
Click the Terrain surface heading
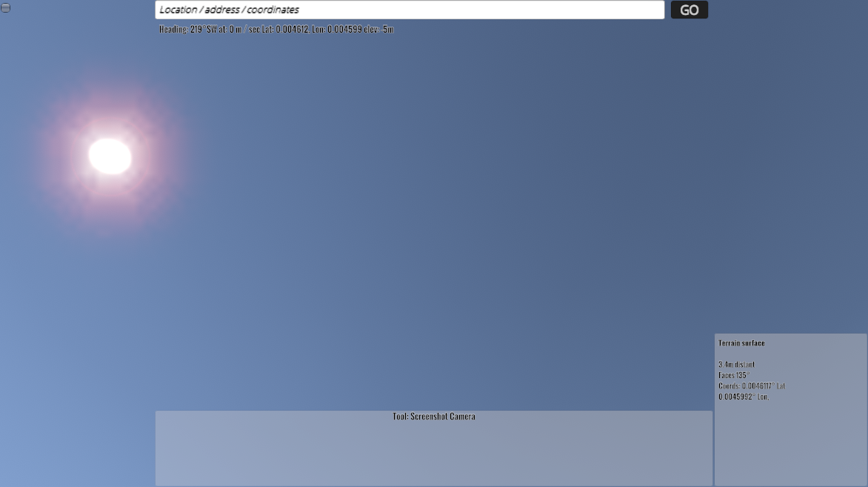[x=741, y=343]
